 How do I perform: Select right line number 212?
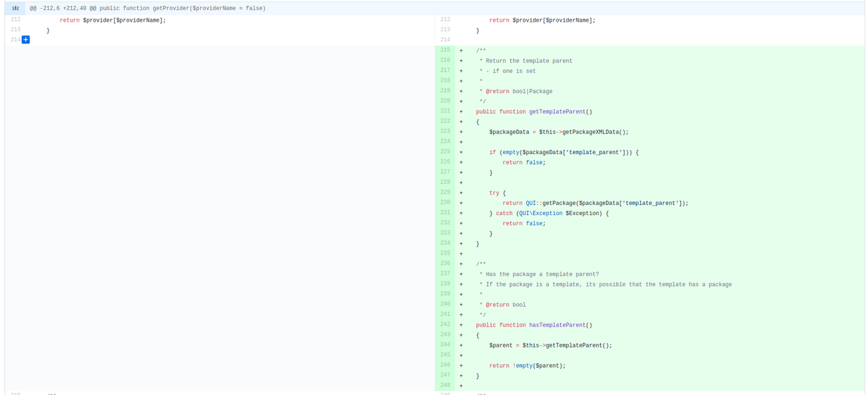[445, 20]
